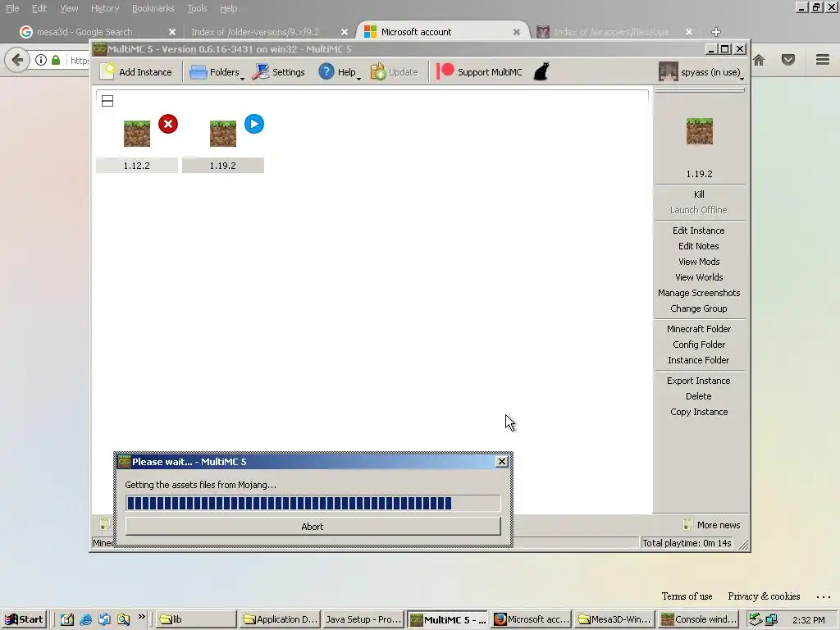Click the Pocket icon in Firefox toolbar

788,60
